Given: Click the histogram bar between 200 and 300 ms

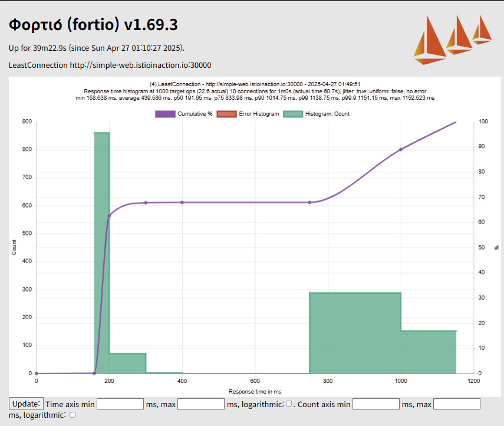Looking at the screenshot, I should coord(127,363).
